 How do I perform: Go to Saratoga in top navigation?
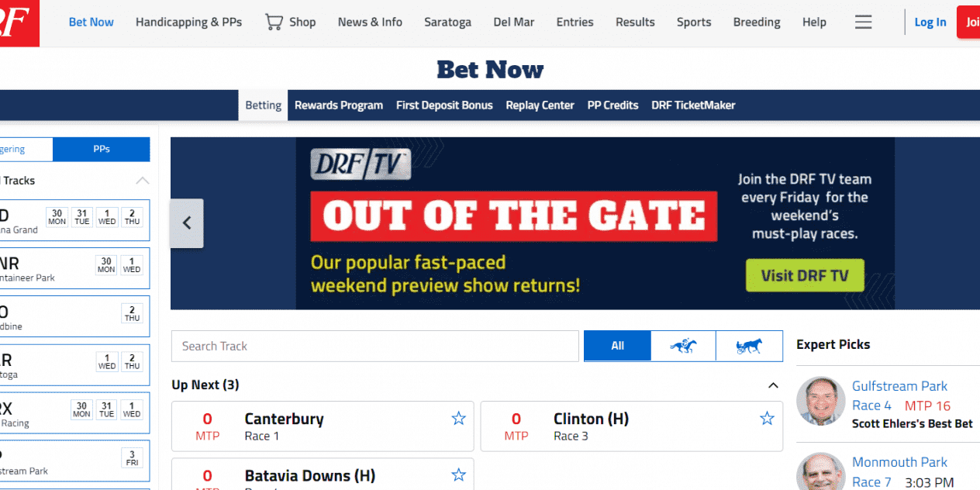[x=447, y=22]
